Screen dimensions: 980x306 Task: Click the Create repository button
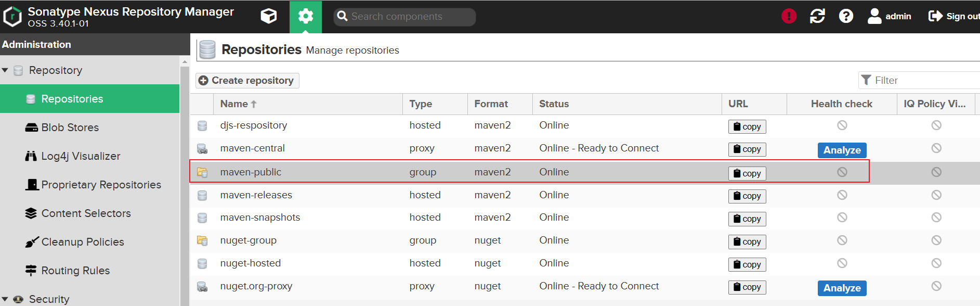point(247,81)
